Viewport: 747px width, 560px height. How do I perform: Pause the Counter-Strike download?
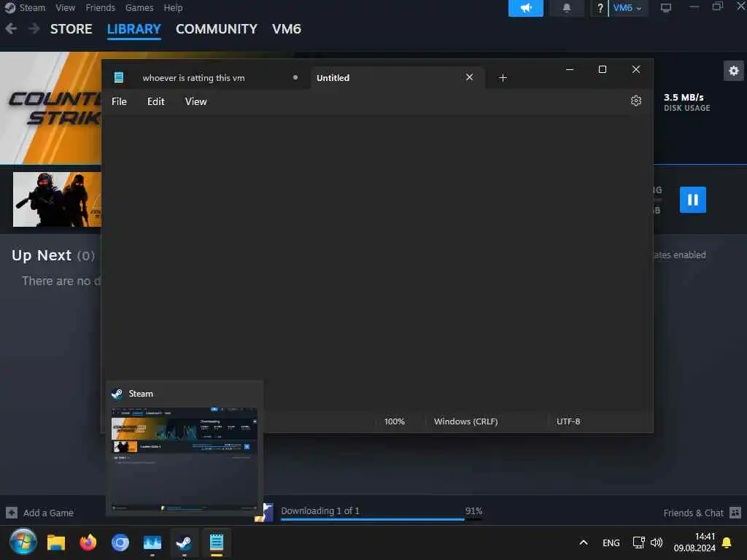pyautogui.click(x=692, y=200)
